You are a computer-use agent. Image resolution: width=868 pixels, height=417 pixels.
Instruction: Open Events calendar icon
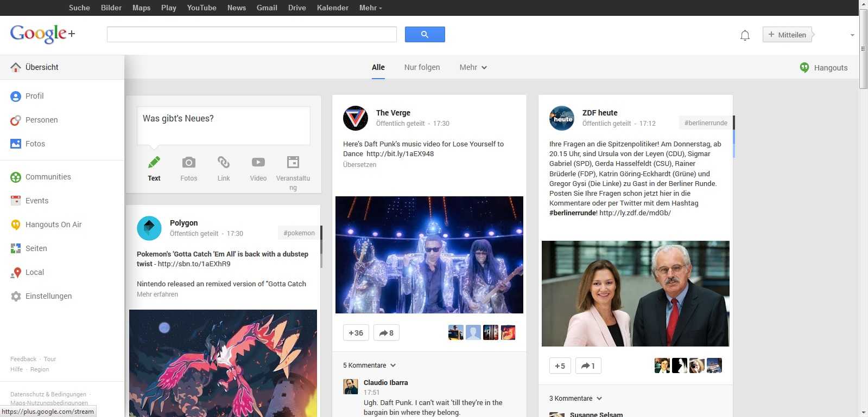16,201
